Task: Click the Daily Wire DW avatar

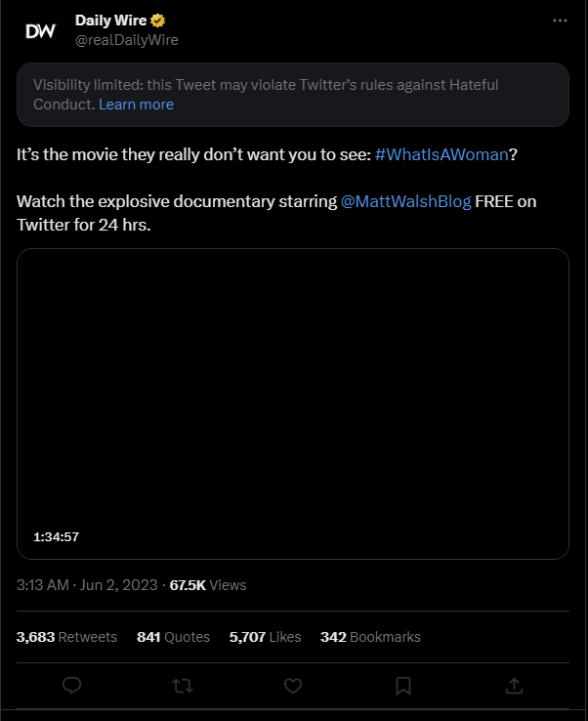Action: tap(40, 31)
